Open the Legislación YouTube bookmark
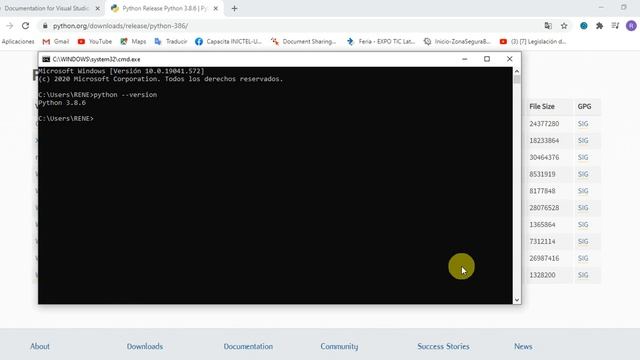This screenshot has width=640, height=360. [x=533, y=42]
